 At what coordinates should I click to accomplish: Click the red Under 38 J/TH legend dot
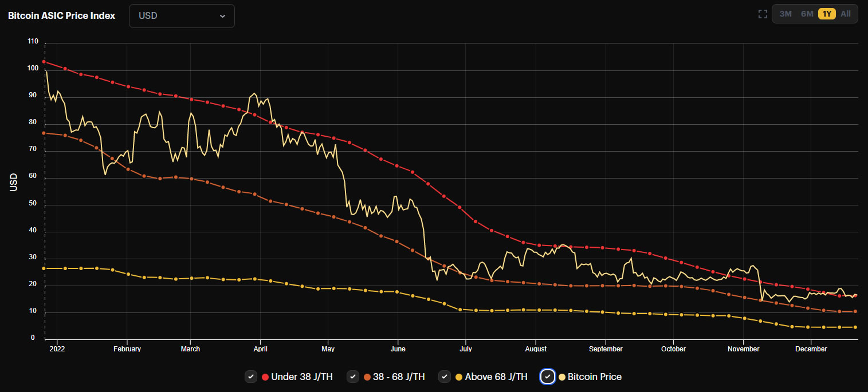tap(265, 377)
